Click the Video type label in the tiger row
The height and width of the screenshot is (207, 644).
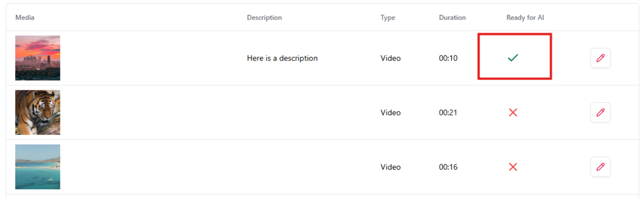pyautogui.click(x=391, y=112)
